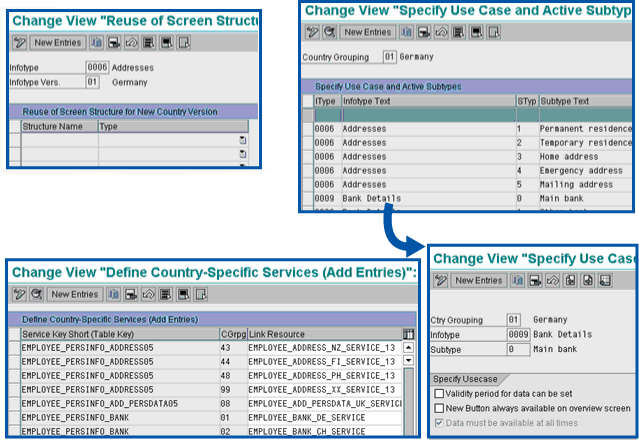Click the details magnifier icon in the Define Country-Specific Services toolbar
The height and width of the screenshot is (446, 639).
[x=35, y=294]
